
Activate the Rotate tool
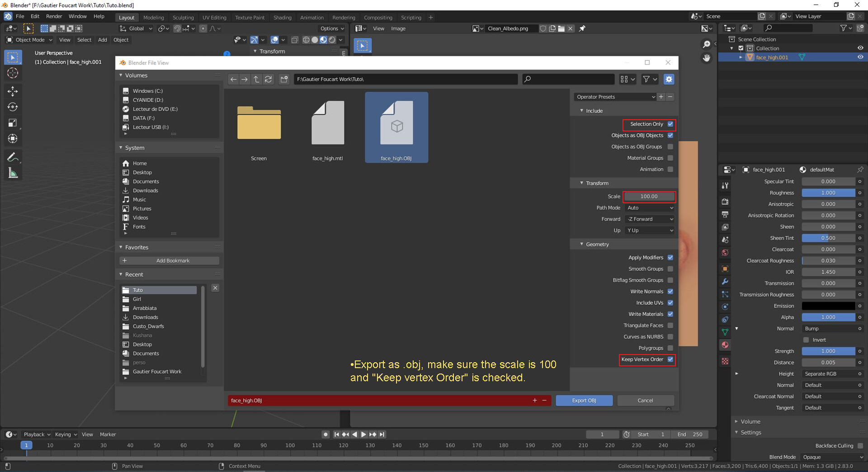[13, 107]
